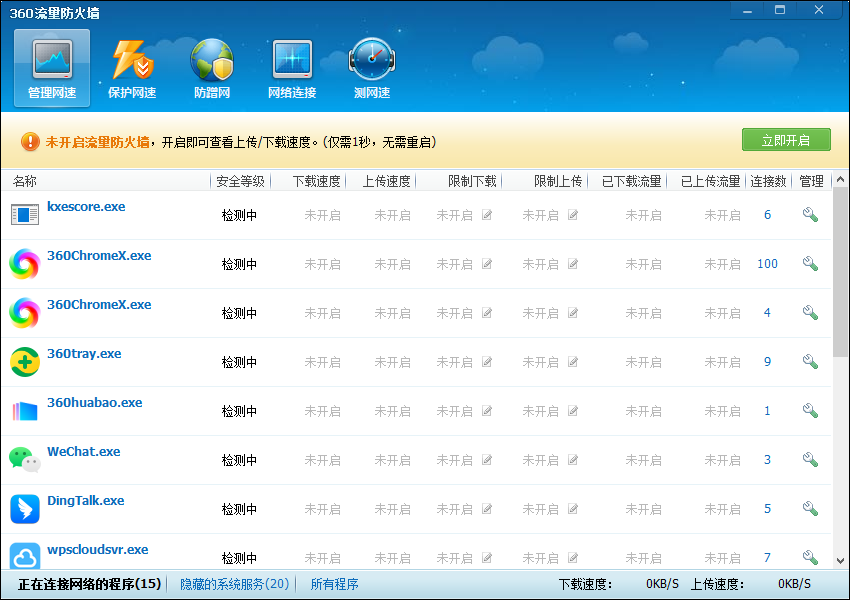Screen dimensions: 850x600
Task: Open the 测网速 speed test tab
Action: click(x=372, y=68)
